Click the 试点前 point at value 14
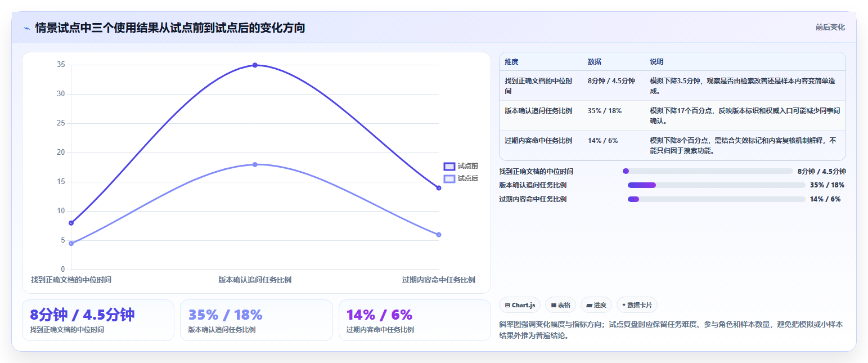Screen dimensions: 868x363 click(x=439, y=188)
